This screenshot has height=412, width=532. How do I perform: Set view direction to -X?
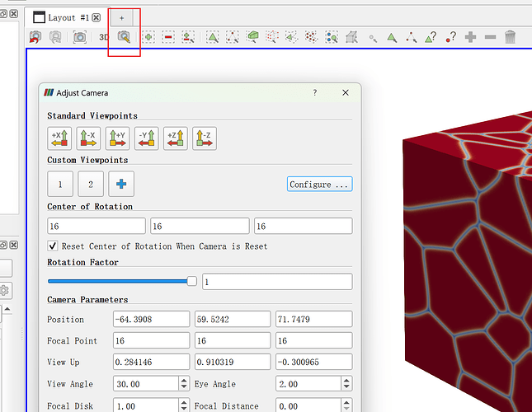pos(88,138)
